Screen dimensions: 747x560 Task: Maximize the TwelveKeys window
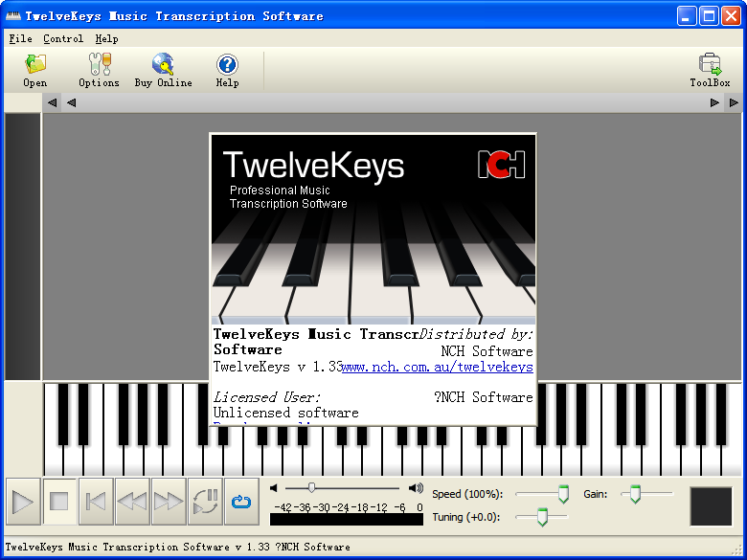[x=709, y=16]
